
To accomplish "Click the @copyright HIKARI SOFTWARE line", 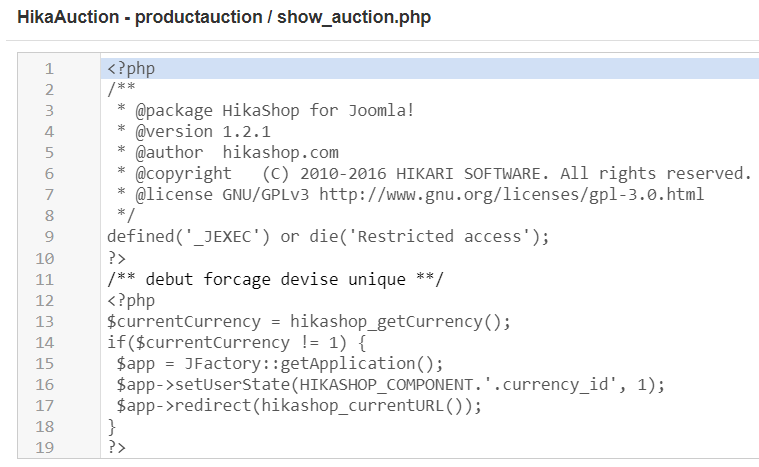I will coord(434,173).
